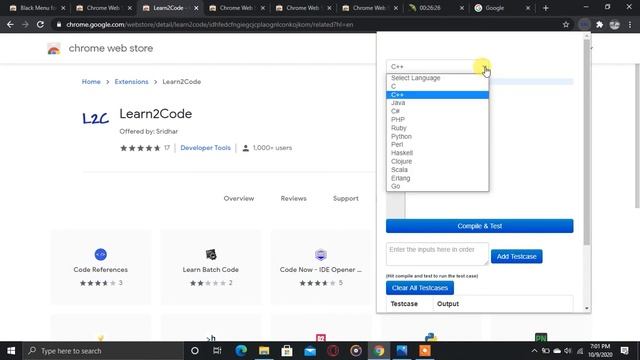Select Java in language list

437,103
